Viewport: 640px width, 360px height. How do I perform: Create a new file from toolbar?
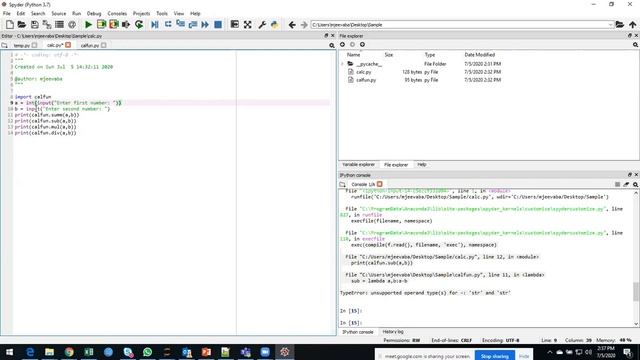pos(9,24)
